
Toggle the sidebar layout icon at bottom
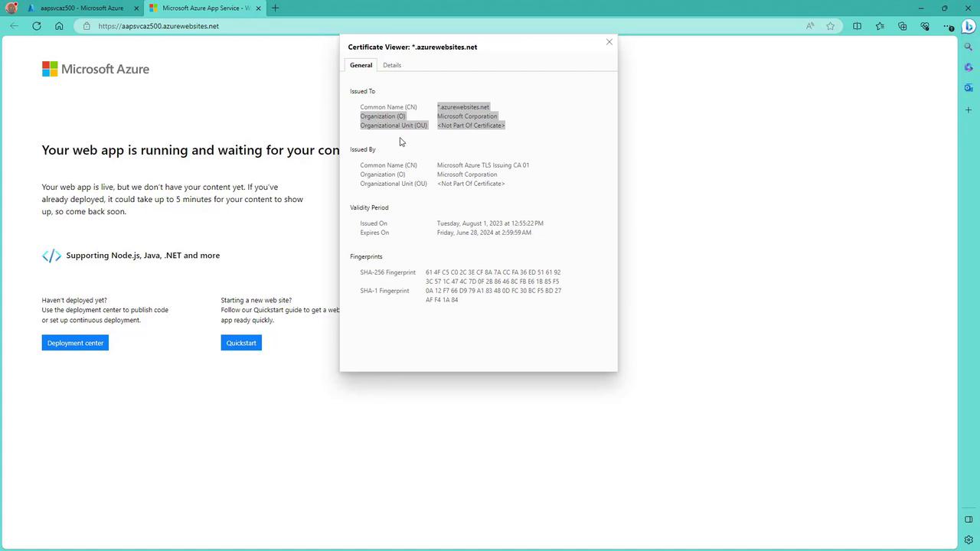(969, 520)
